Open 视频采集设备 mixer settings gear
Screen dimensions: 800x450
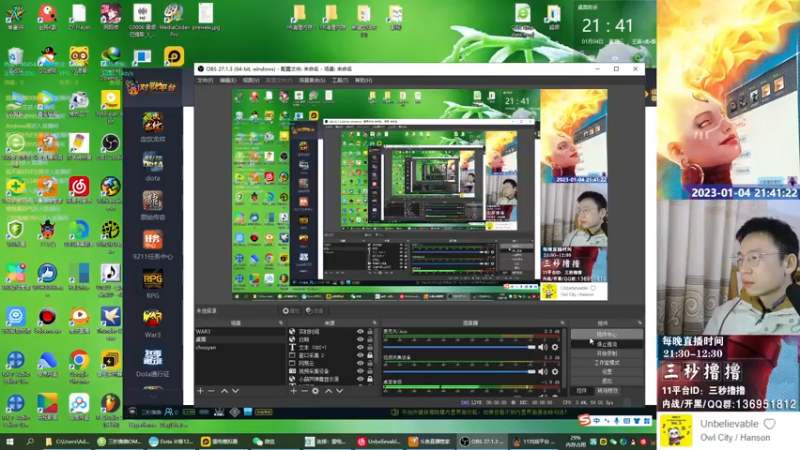(555, 372)
